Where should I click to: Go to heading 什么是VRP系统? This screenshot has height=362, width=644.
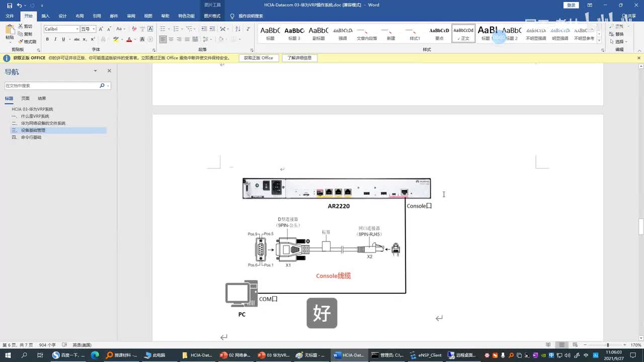35,116
